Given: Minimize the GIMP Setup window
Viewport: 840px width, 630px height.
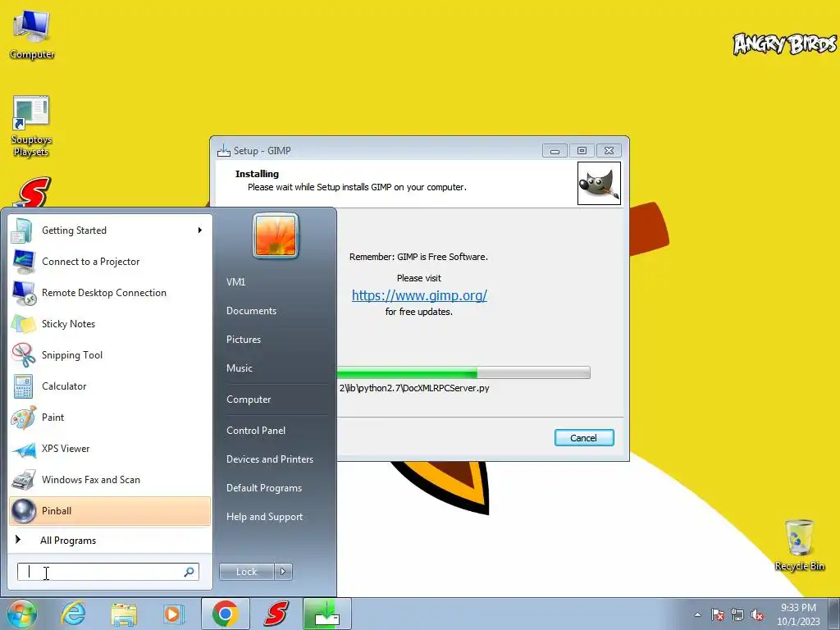Looking at the screenshot, I should coord(555,151).
